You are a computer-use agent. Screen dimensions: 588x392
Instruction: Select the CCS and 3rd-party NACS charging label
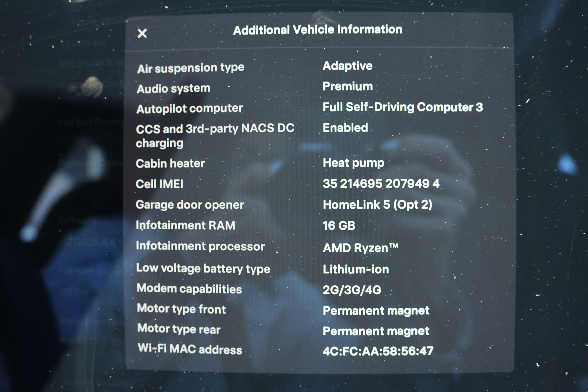(x=215, y=136)
